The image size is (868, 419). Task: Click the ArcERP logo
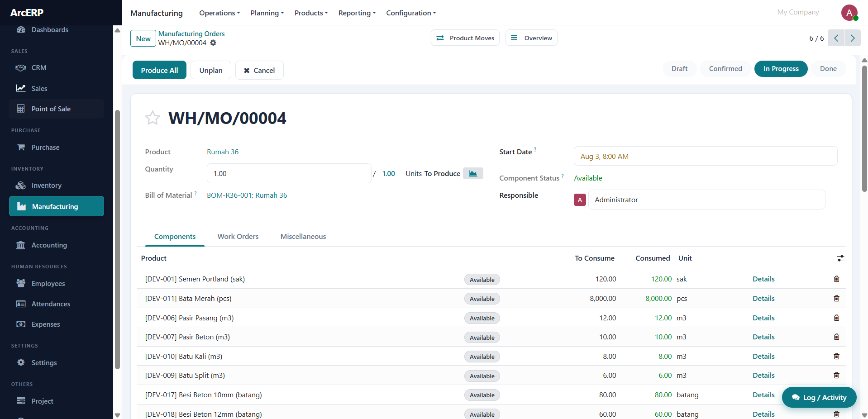pos(27,13)
